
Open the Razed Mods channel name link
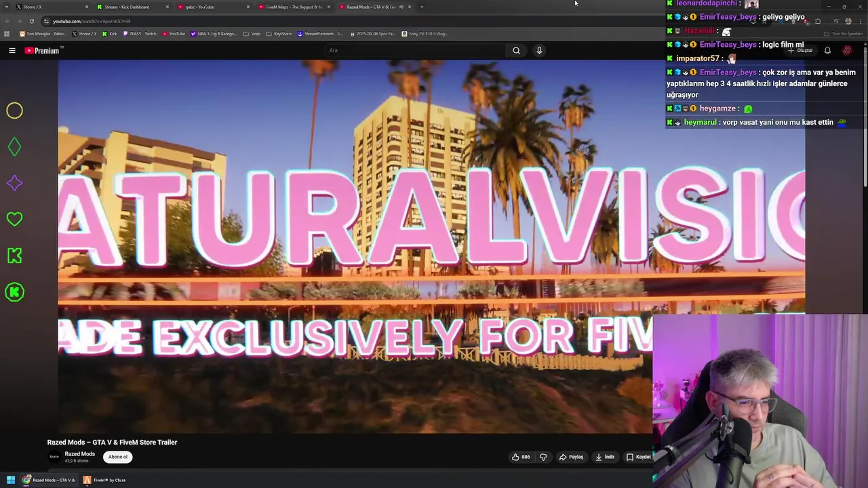[80, 454]
